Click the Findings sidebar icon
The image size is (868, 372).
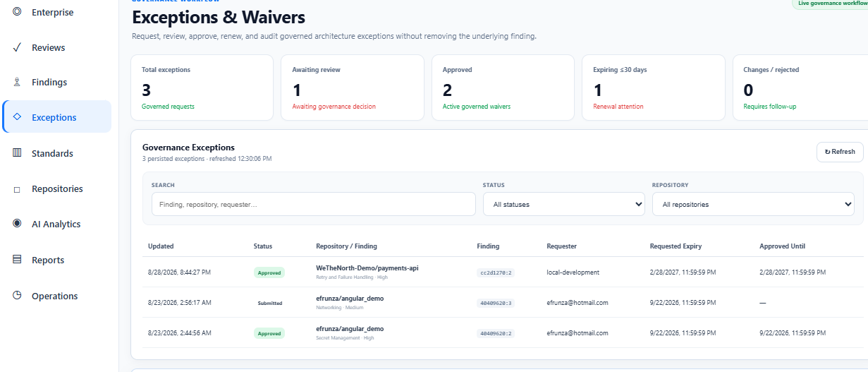[x=17, y=82]
